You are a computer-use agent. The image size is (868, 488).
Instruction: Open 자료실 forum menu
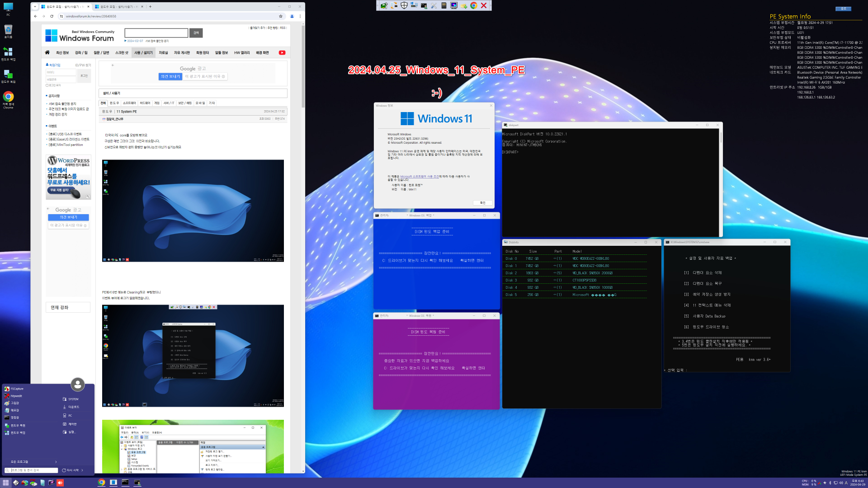click(x=163, y=53)
